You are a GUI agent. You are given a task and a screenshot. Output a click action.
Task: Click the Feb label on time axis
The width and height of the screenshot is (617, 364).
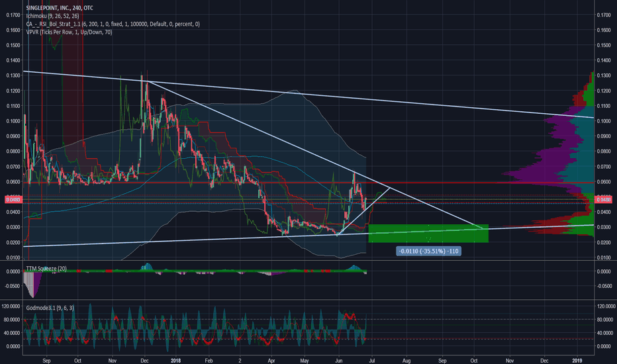pos(209,361)
